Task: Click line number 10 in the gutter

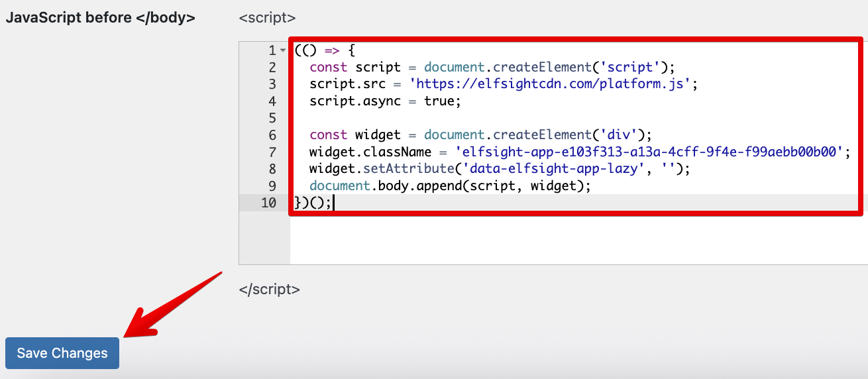Action: click(x=269, y=203)
